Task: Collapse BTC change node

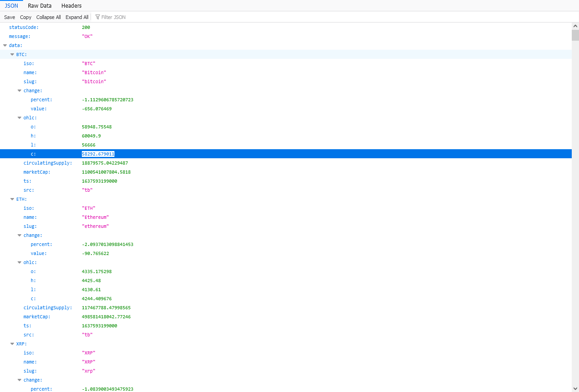Action: (19, 90)
